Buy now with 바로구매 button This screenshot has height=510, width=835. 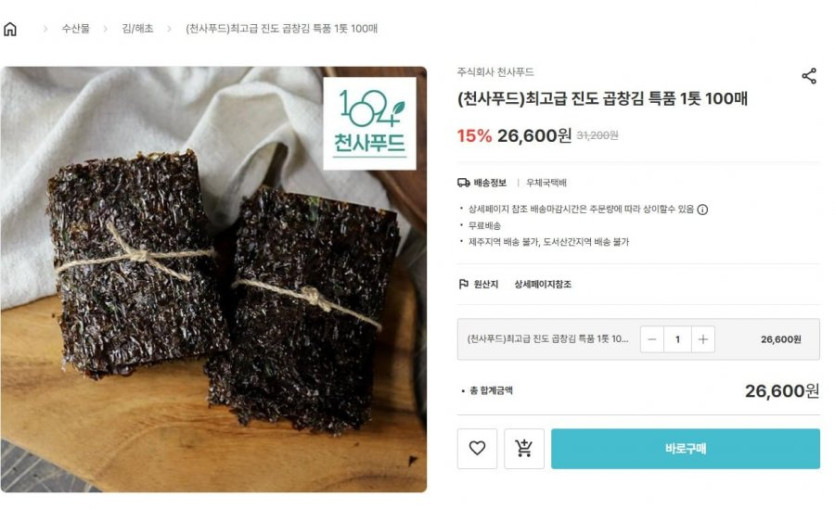685,448
